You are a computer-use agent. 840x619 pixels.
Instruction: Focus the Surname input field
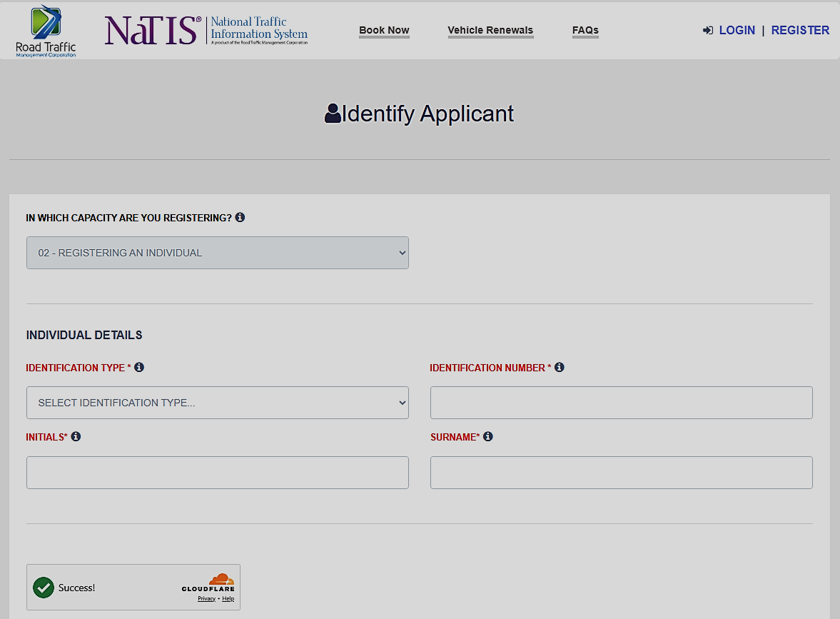pos(622,472)
